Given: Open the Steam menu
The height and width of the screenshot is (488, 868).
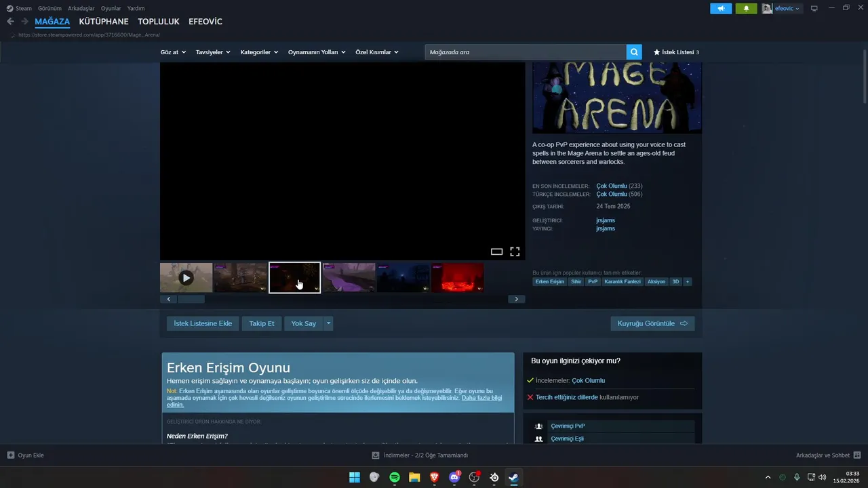Looking at the screenshot, I should point(24,9).
